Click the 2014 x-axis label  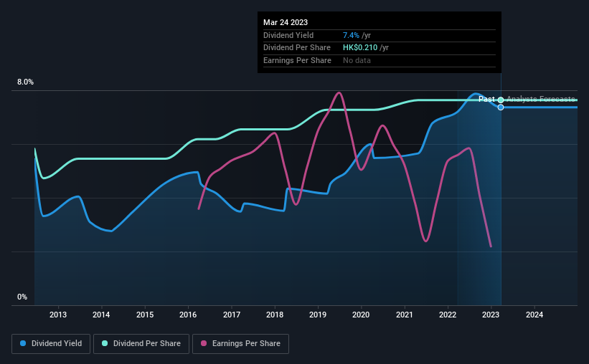tap(101, 315)
